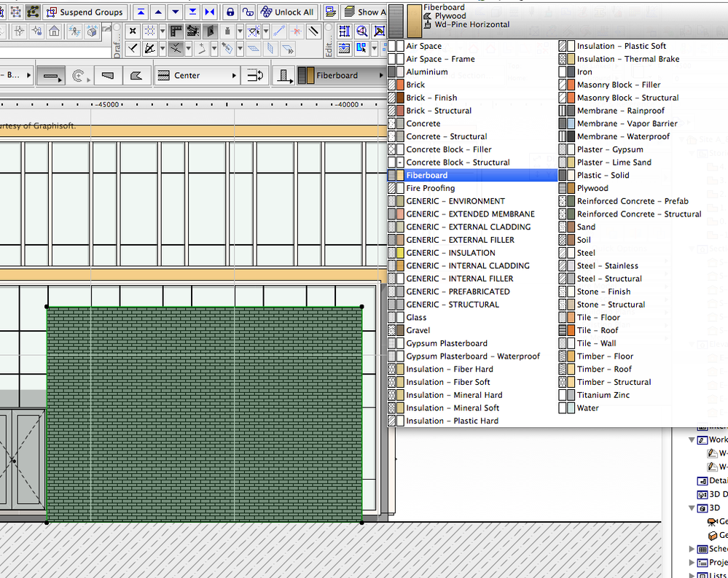Toggle the flip wall direction icon

256,76
